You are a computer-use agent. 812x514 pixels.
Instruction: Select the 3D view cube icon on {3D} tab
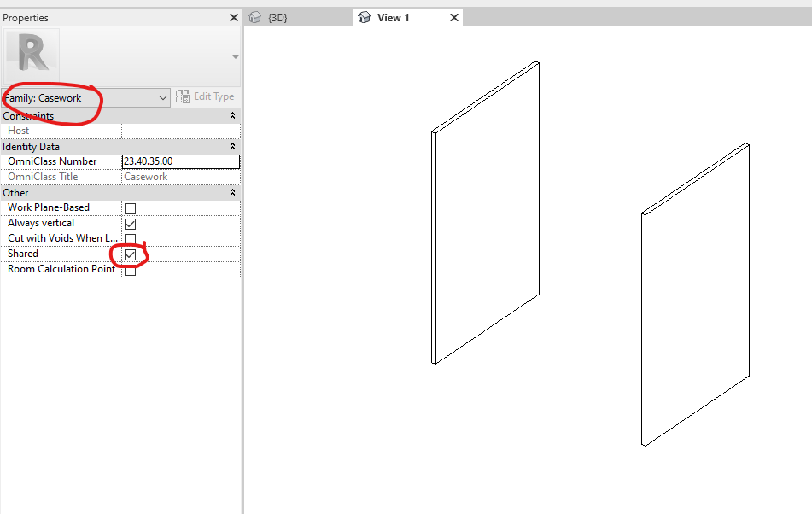[254, 16]
